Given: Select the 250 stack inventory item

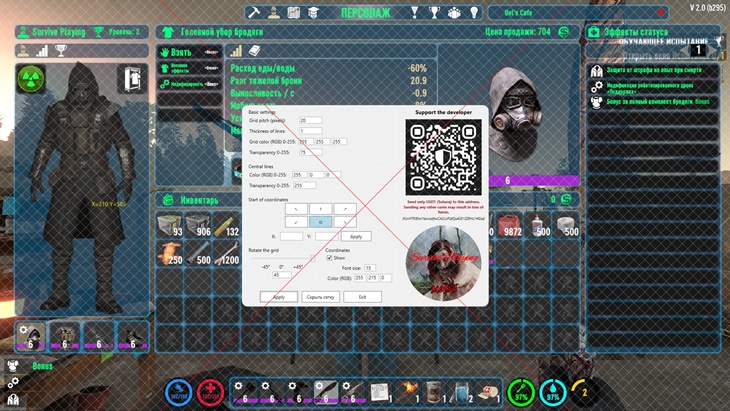Looking at the screenshot, I should [x=170, y=254].
